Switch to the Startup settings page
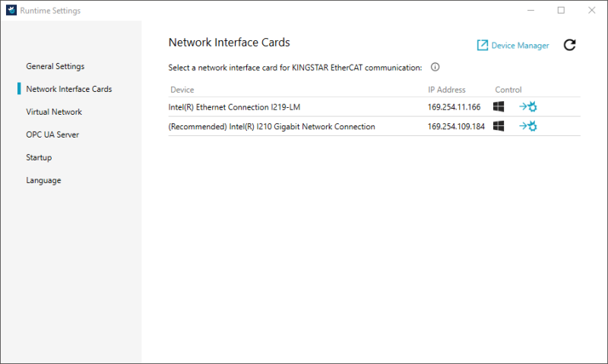608x364 pixels. pyautogui.click(x=39, y=157)
